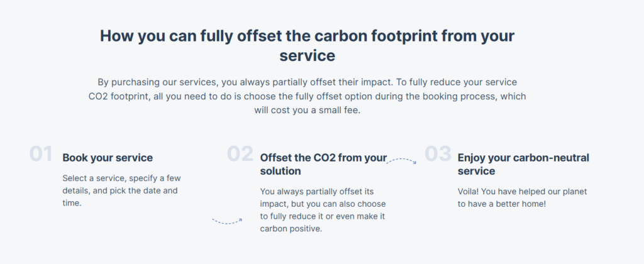The image size is (644, 264).
Task: Click the word 'time.' in step 01 description
Action: [72, 203]
